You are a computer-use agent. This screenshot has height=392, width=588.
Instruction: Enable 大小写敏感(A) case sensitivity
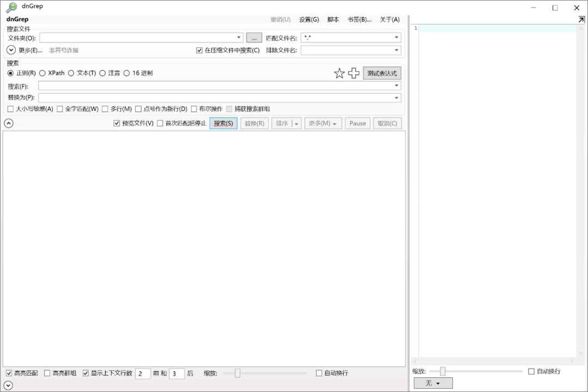tap(9, 109)
